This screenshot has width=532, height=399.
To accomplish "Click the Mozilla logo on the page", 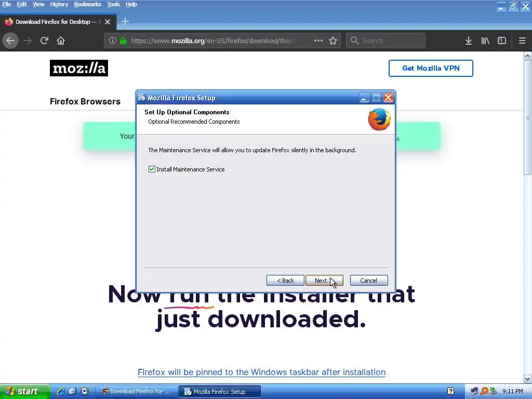I will coord(79,68).
